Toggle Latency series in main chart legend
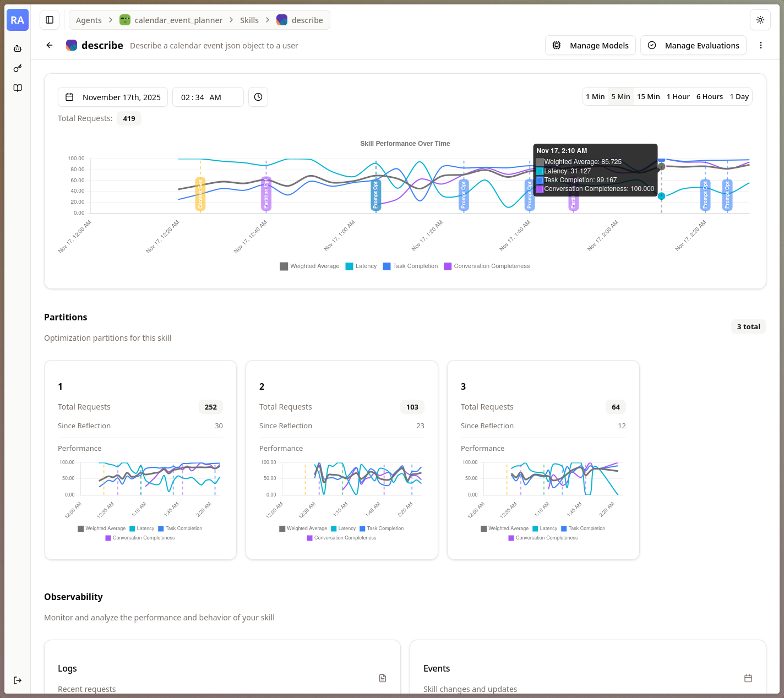 coord(361,266)
